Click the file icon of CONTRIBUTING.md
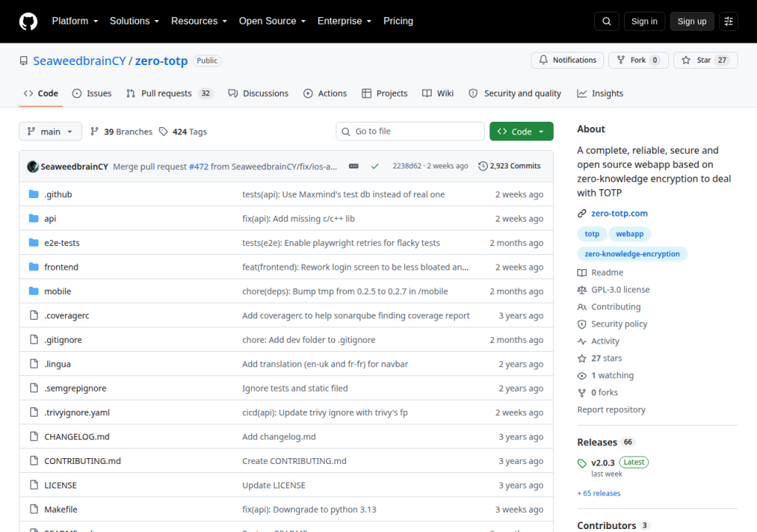 point(34,460)
